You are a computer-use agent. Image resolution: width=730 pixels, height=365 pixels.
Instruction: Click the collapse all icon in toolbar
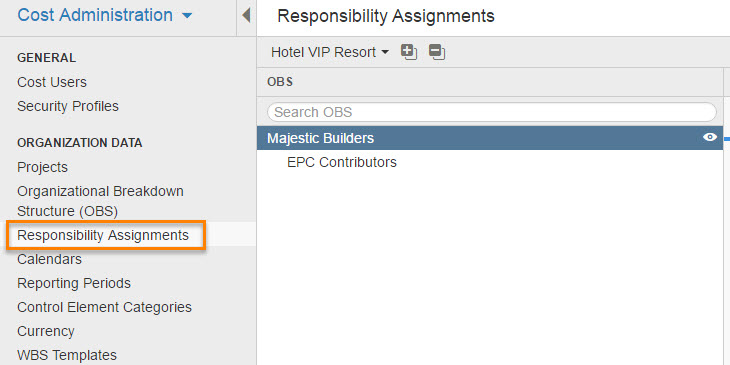tap(437, 52)
